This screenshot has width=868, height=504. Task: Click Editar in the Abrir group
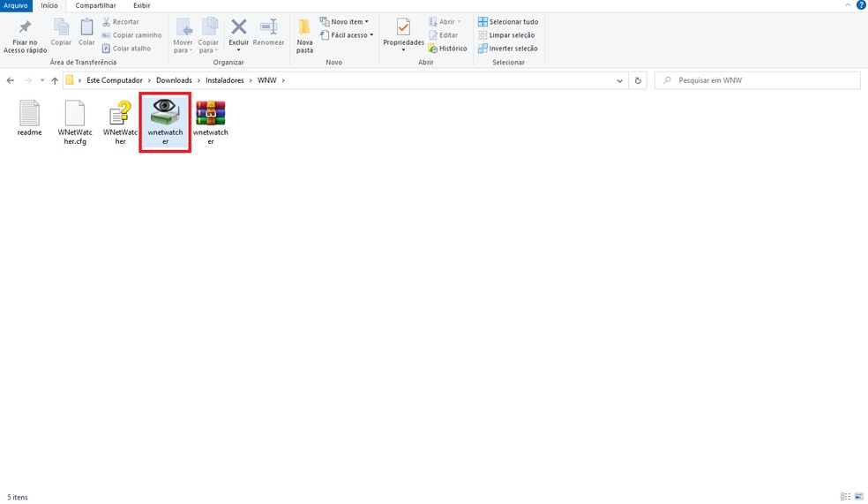[x=443, y=35]
